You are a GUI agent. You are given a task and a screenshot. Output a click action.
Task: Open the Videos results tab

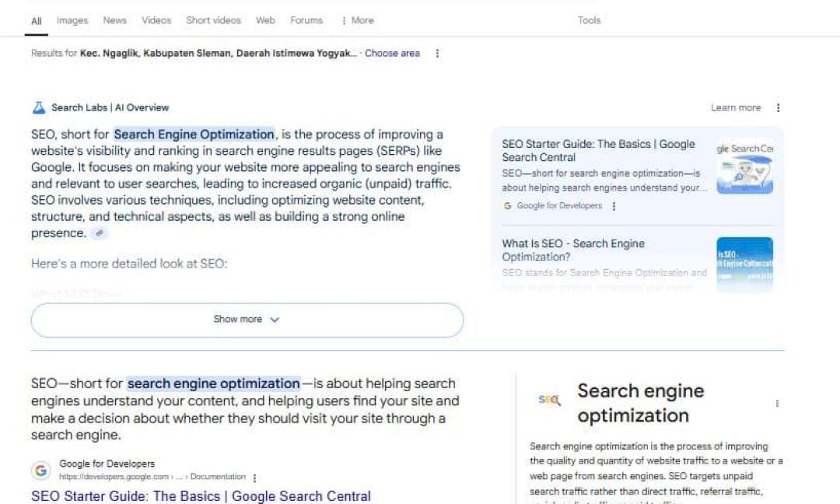click(x=156, y=20)
